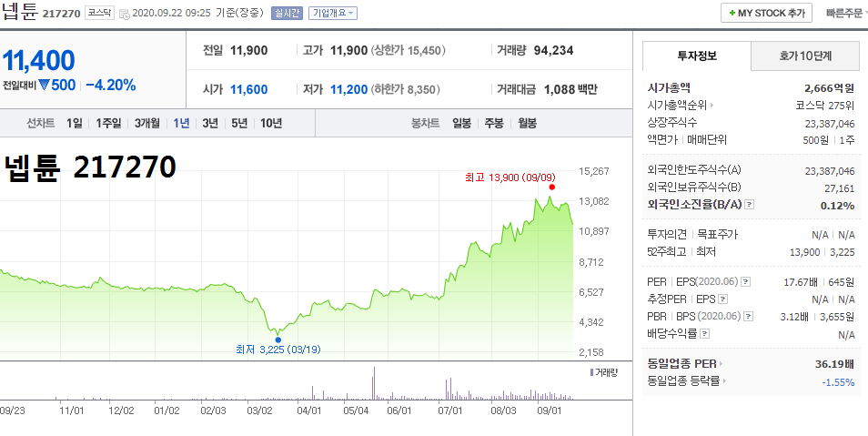Select the 1주일 line chart period
The height and width of the screenshot is (436, 868).
coord(108,123)
